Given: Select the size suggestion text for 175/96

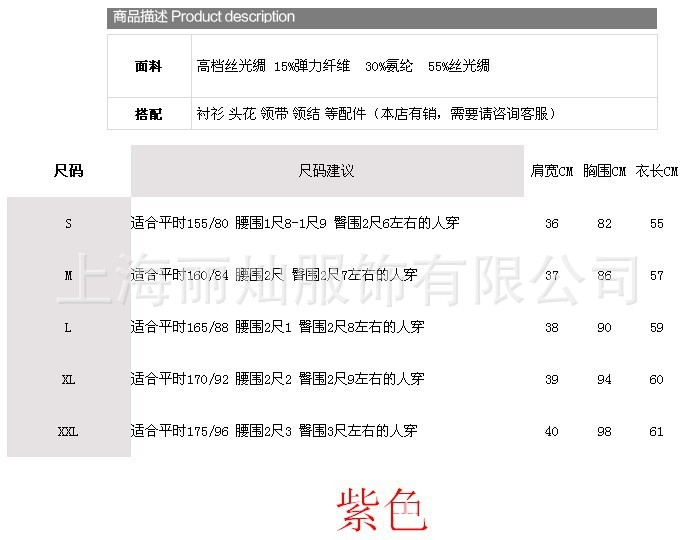Looking at the screenshot, I should [274, 431].
